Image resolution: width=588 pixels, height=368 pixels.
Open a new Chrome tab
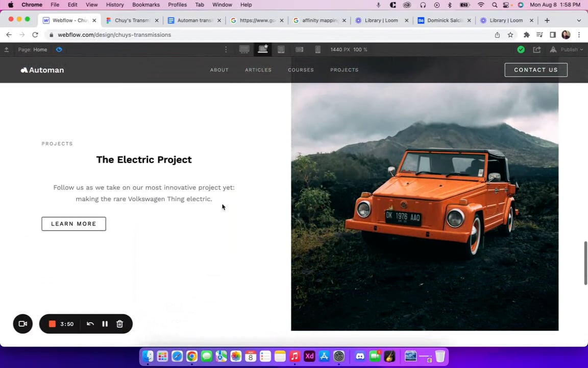pos(547,20)
